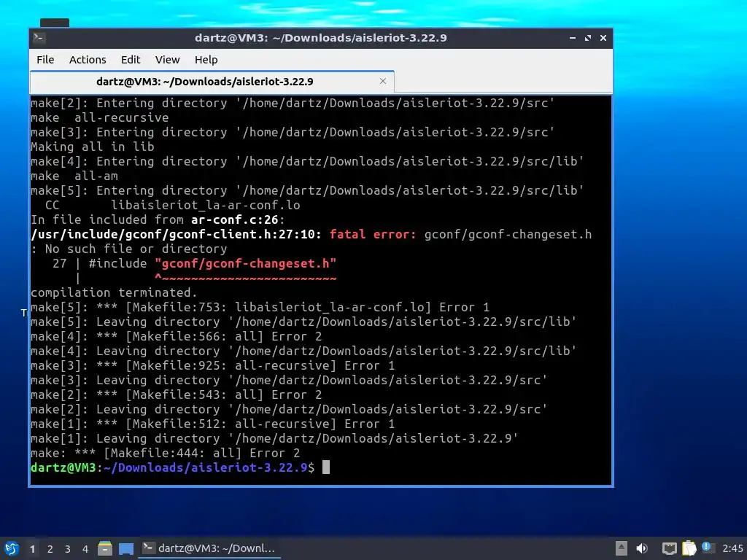Open the network status tray icon

(670, 548)
